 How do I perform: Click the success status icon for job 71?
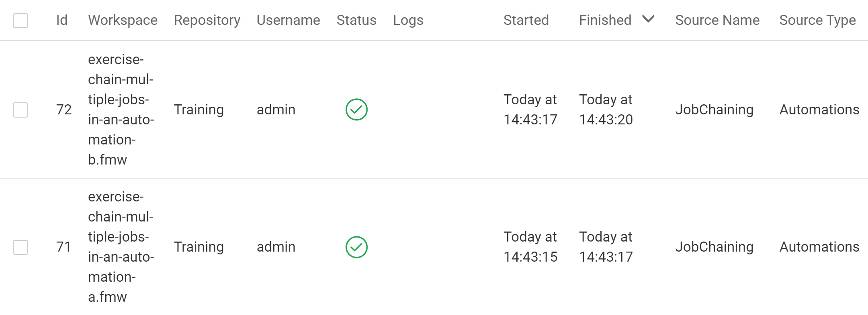click(x=356, y=247)
